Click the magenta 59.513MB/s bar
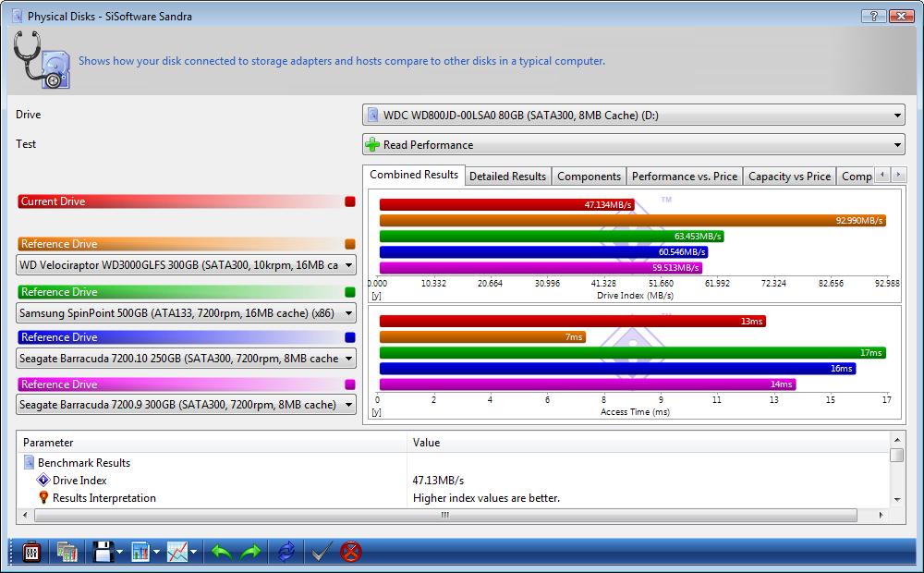 (541, 268)
